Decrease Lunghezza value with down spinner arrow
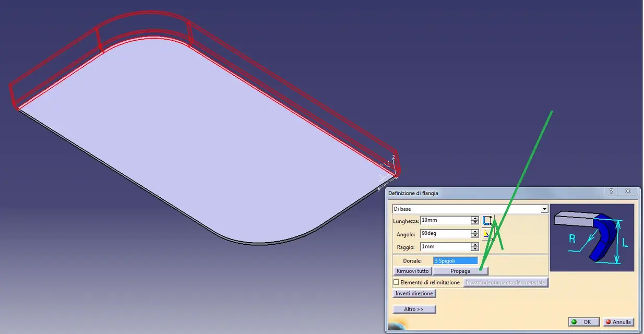This screenshot has height=334, width=644. (x=474, y=223)
